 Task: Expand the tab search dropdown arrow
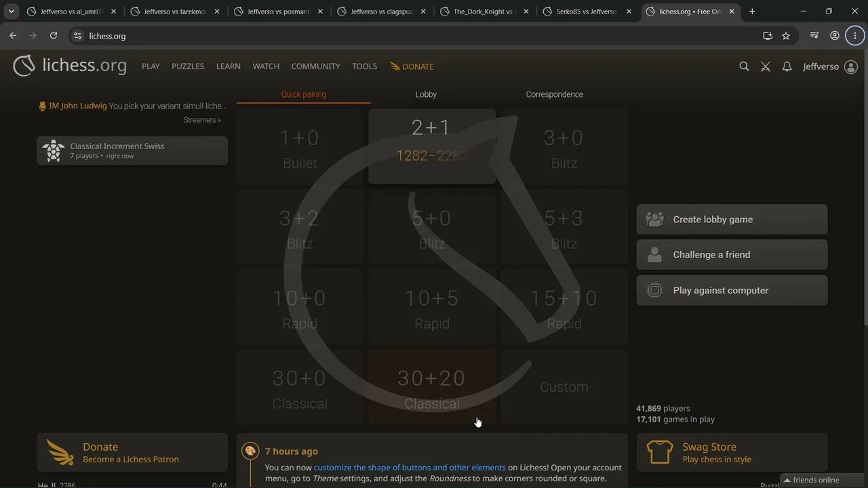(12, 12)
